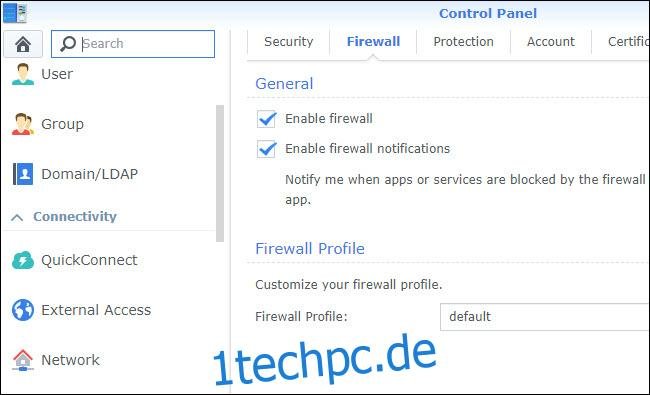Open the User settings icon
The width and height of the screenshot is (650, 395).
click(x=23, y=74)
